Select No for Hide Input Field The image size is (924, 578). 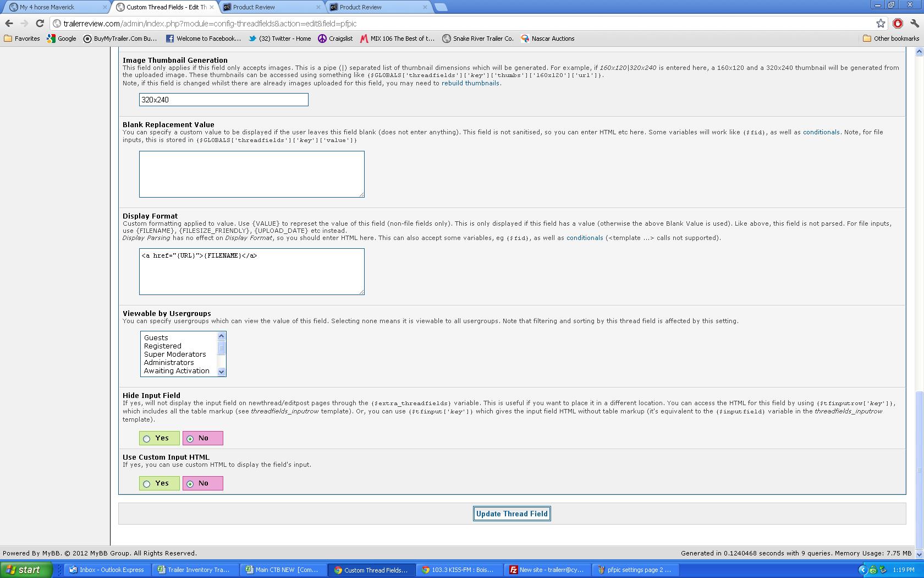click(x=190, y=439)
